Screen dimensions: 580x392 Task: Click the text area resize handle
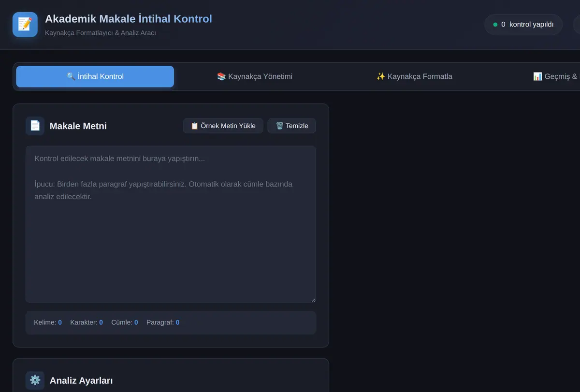point(313,300)
